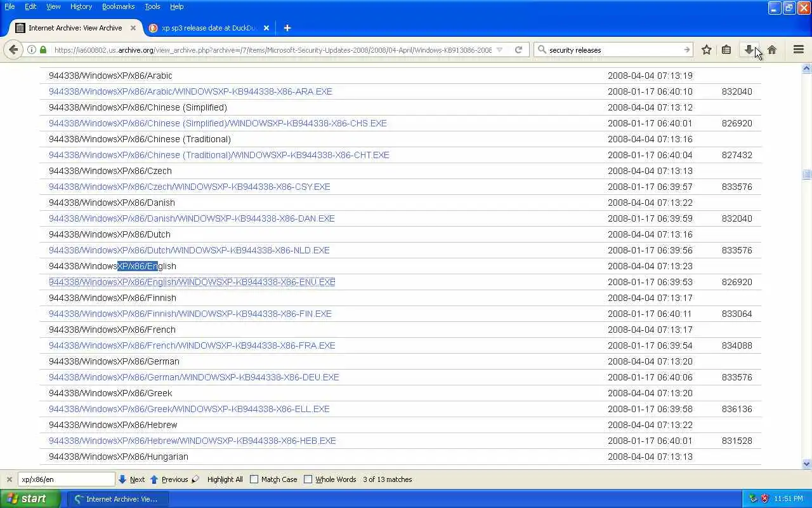Open site identity info icon
This screenshot has width=812, height=508.
point(31,50)
